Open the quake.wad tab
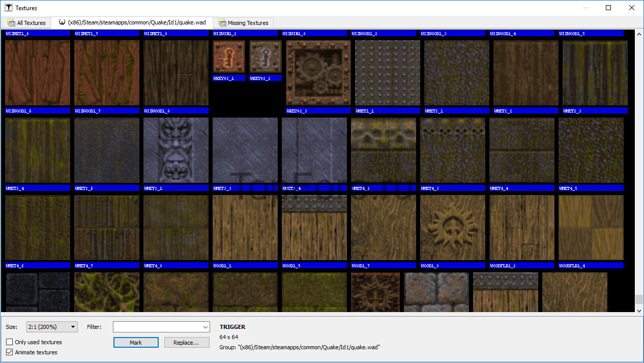 pos(132,22)
